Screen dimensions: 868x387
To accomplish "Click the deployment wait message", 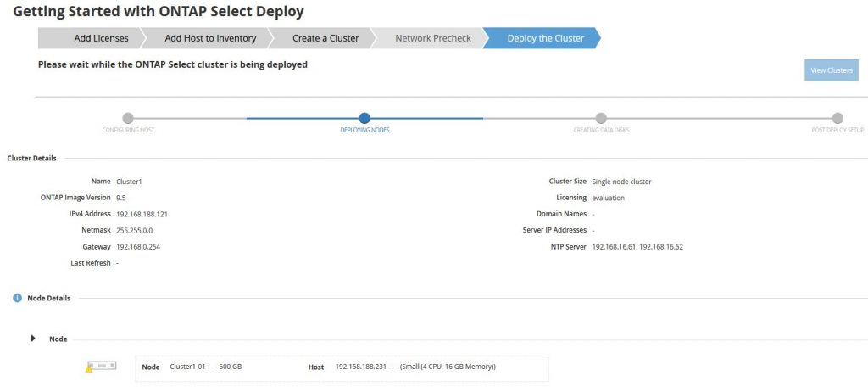I will [173, 64].
